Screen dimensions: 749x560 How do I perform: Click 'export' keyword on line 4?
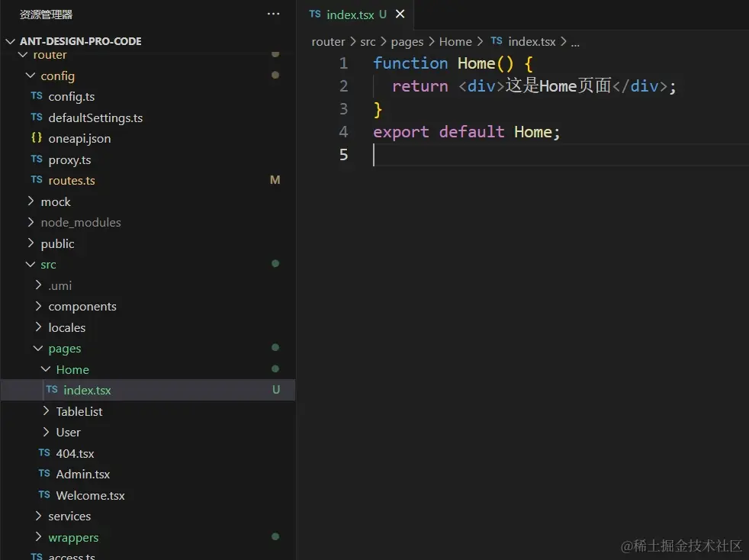(400, 132)
